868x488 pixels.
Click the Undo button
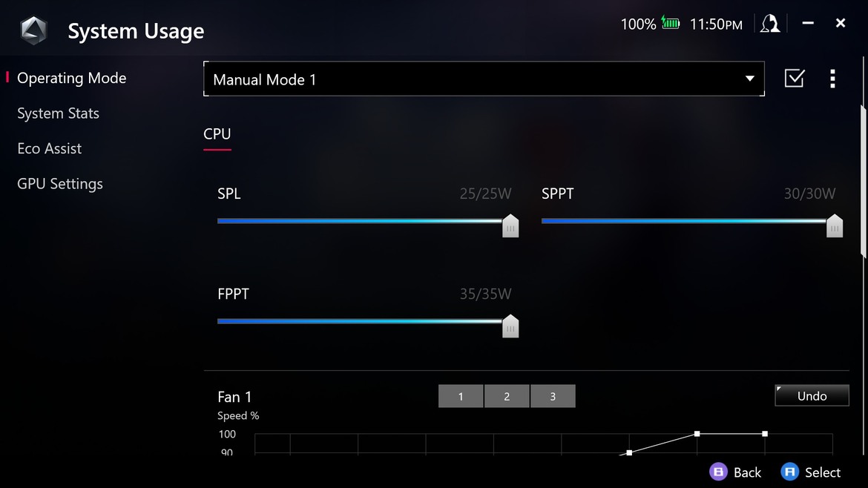coord(812,395)
